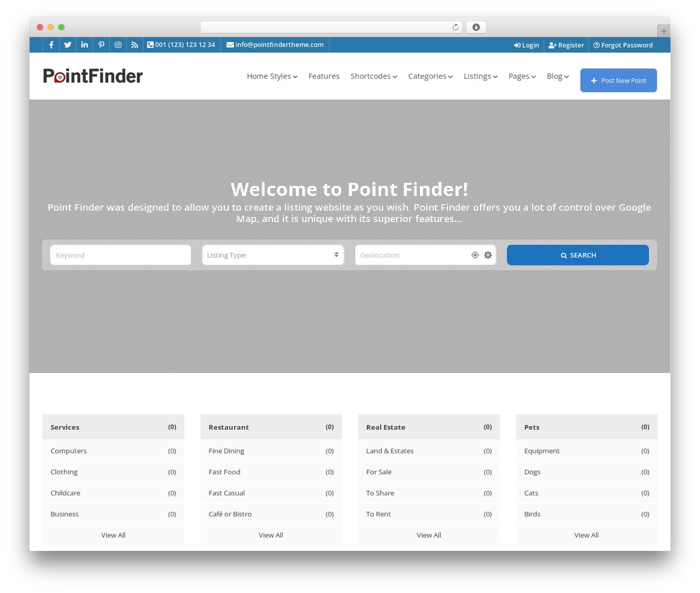Click the browser download icon

pyautogui.click(x=476, y=27)
